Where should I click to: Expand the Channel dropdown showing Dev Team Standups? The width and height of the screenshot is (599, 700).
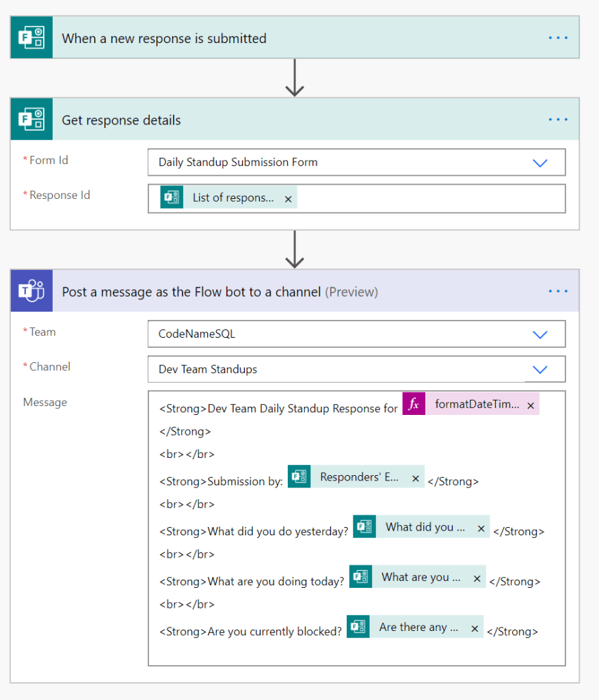pyautogui.click(x=540, y=369)
